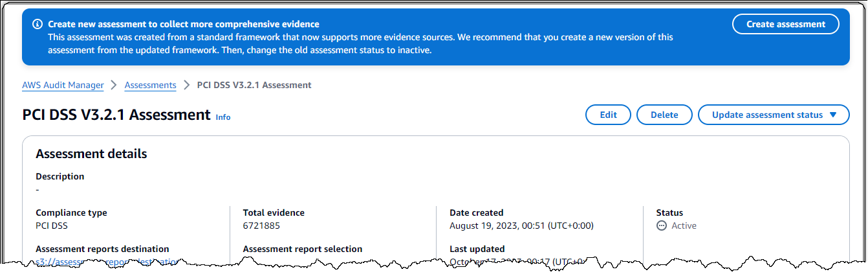Delete this assessment

pos(664,115)
